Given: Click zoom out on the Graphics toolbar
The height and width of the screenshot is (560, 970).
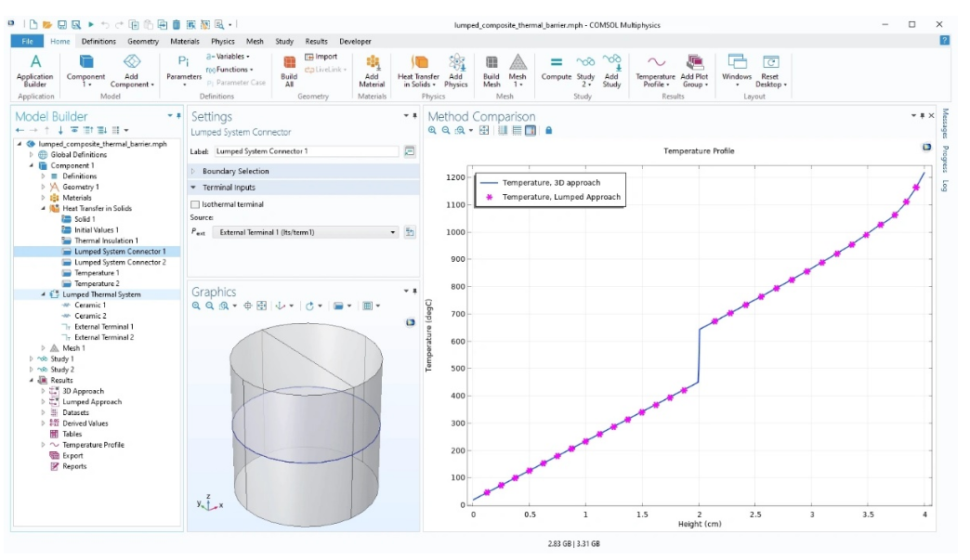Looking at the screenshot, I should pos(210,306).
